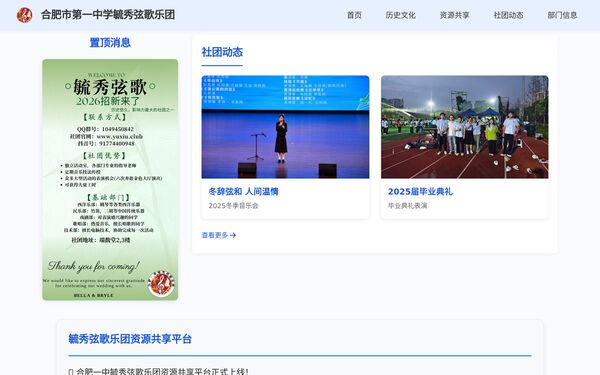
Task: Open article 冬辞弦和 人间温情
Action: (243, 191)
